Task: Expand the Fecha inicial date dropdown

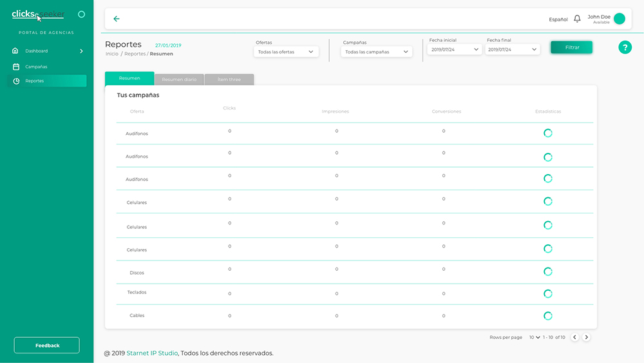Action: pos(455,49)
